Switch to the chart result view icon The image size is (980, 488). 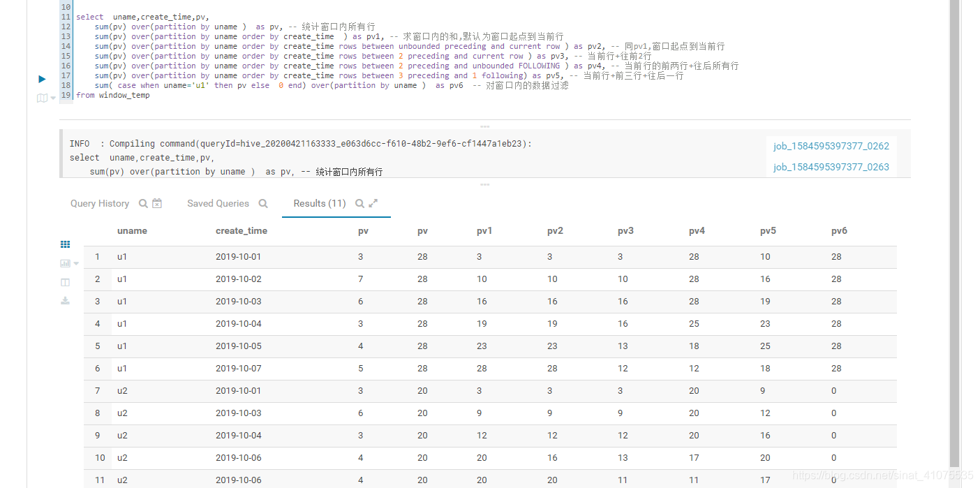tap(65, 263)
